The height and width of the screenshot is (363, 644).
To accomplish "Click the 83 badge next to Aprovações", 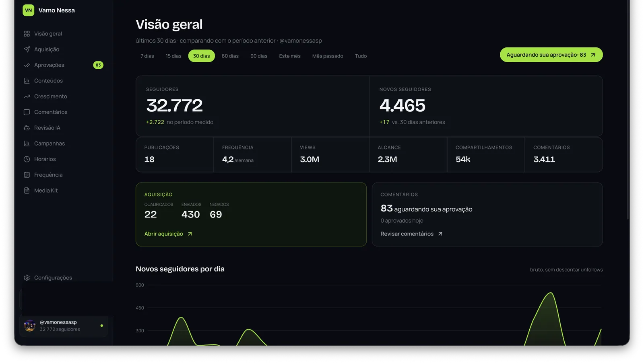I will click(98, 65).
